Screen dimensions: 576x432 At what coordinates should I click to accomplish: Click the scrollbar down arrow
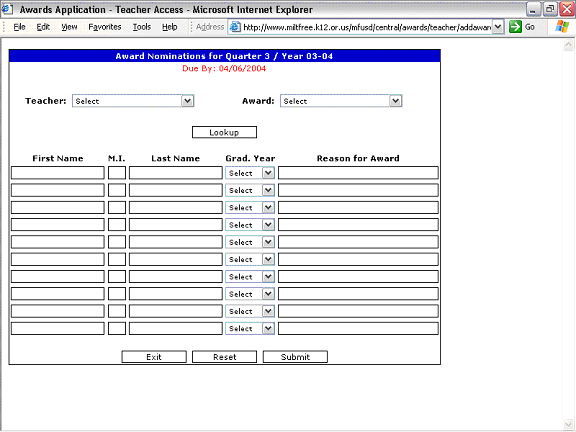coord(568,424)
